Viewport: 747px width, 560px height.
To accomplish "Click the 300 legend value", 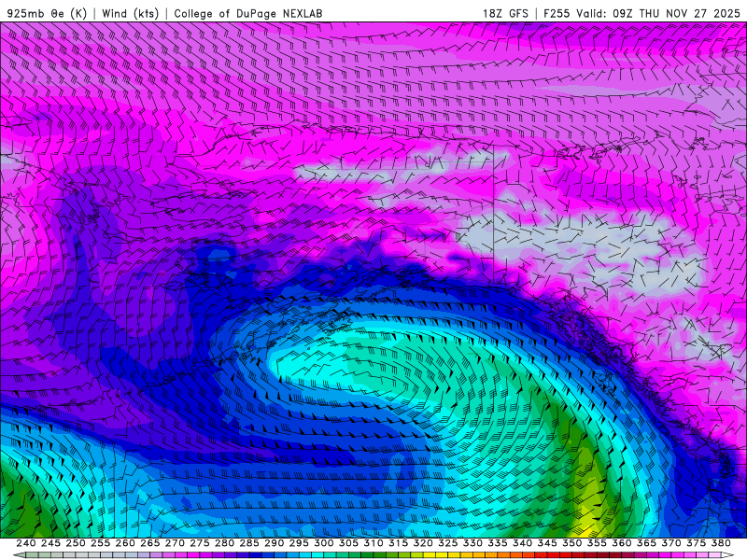I will point(323,543).
